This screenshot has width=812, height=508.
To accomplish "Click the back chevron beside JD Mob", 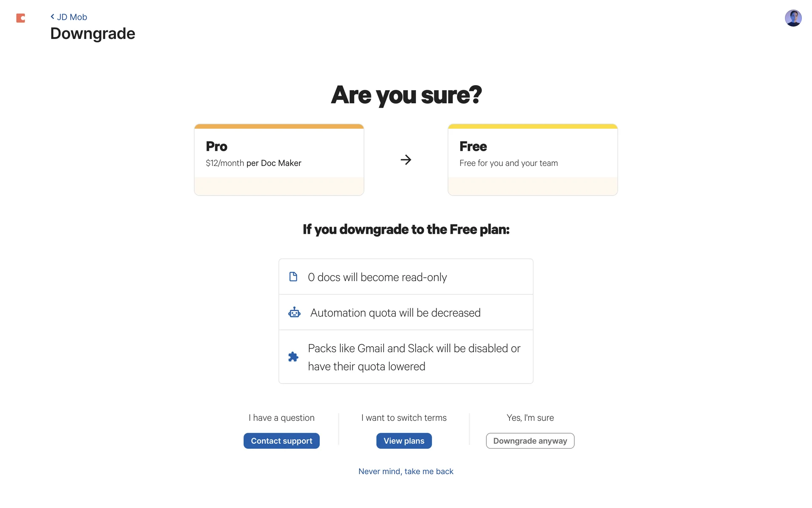I will 52,17.
